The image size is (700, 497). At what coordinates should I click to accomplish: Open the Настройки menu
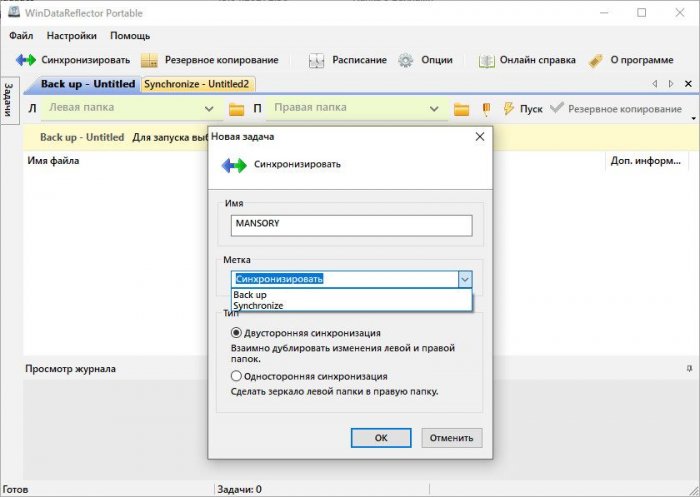pyautogui.click(x=72, y=35)
